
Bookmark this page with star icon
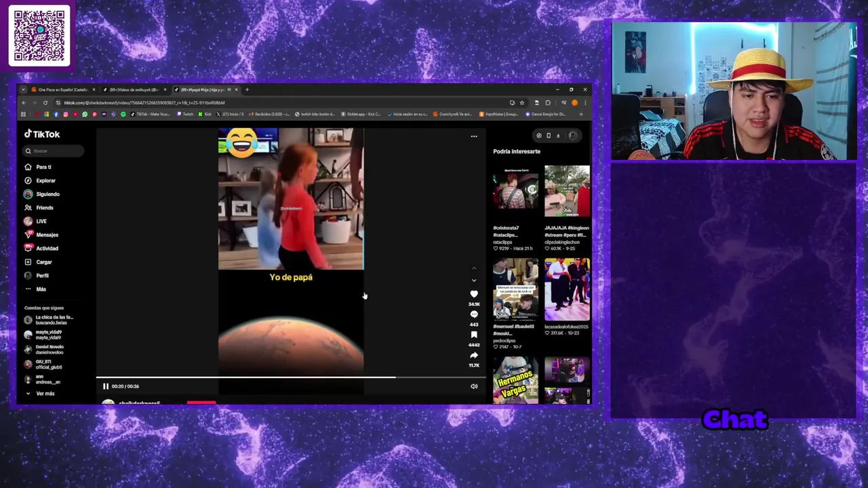(521, 102)
